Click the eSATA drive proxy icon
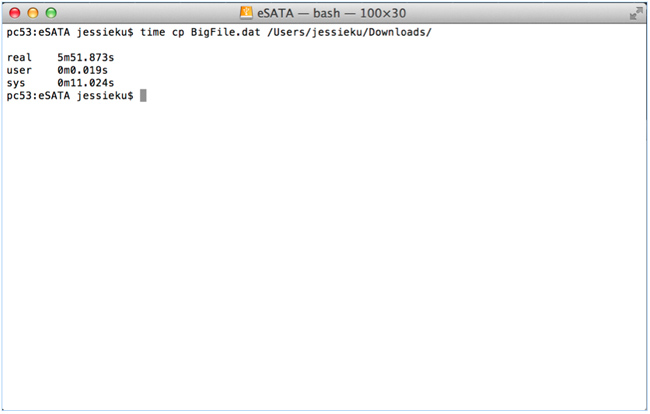The image size is (650, 414). [246, 13]
